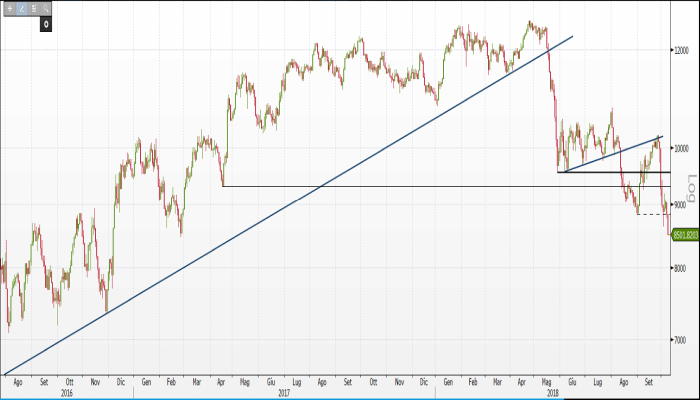700x400 pixels.
Task: Click the 2017 year label on time axis
Action: [x=284, y=393]
